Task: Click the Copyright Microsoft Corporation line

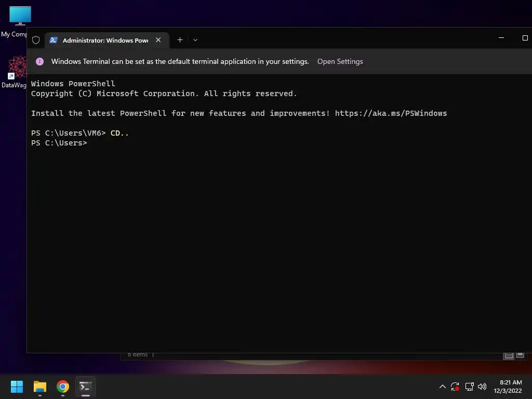Action: point(164,94)
